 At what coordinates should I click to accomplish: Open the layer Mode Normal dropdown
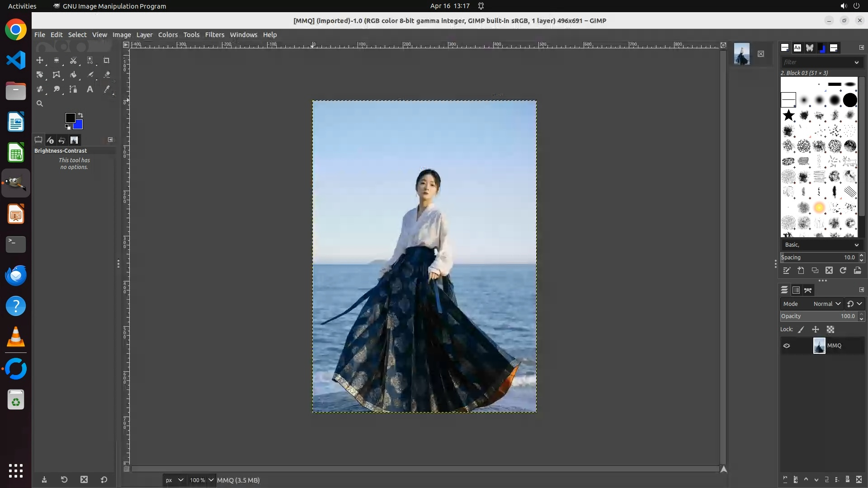point(827,304)
